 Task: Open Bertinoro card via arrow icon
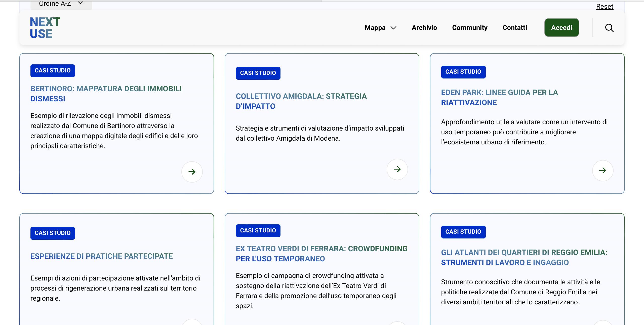coord(192,172)
